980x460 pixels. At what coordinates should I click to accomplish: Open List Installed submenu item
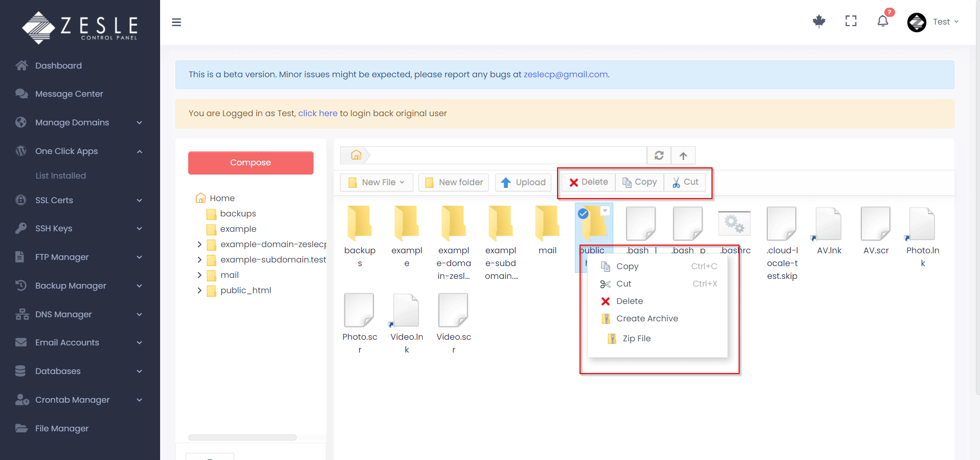(x=61, y=176)
